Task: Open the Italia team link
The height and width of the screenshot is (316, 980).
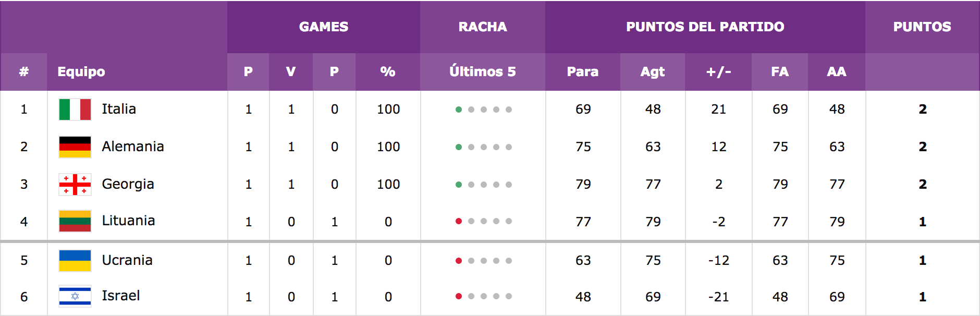Action: pyautogui.click(x=119, y=109)
